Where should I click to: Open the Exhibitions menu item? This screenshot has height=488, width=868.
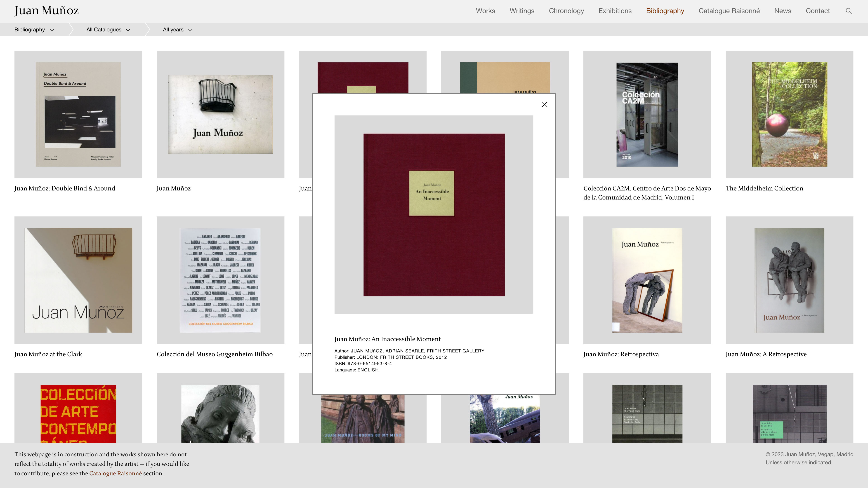click(615, 11)
